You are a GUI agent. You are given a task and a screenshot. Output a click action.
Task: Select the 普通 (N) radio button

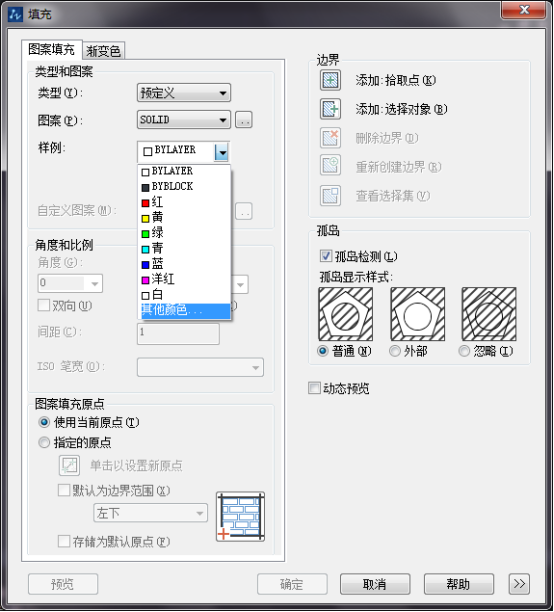[323, 351]
